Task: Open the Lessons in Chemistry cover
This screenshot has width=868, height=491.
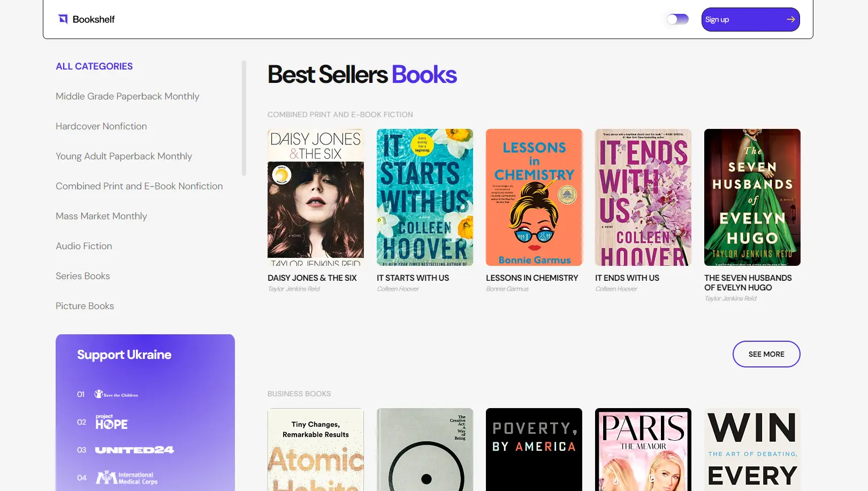Action: [534, 197]
